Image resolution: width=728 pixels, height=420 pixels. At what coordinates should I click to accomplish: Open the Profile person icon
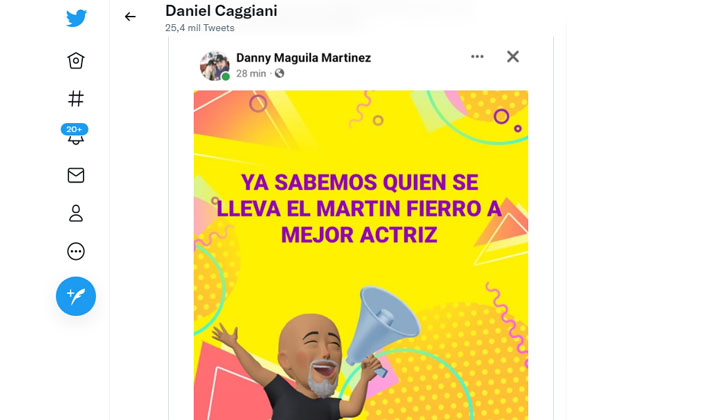(x=76, y=213)
